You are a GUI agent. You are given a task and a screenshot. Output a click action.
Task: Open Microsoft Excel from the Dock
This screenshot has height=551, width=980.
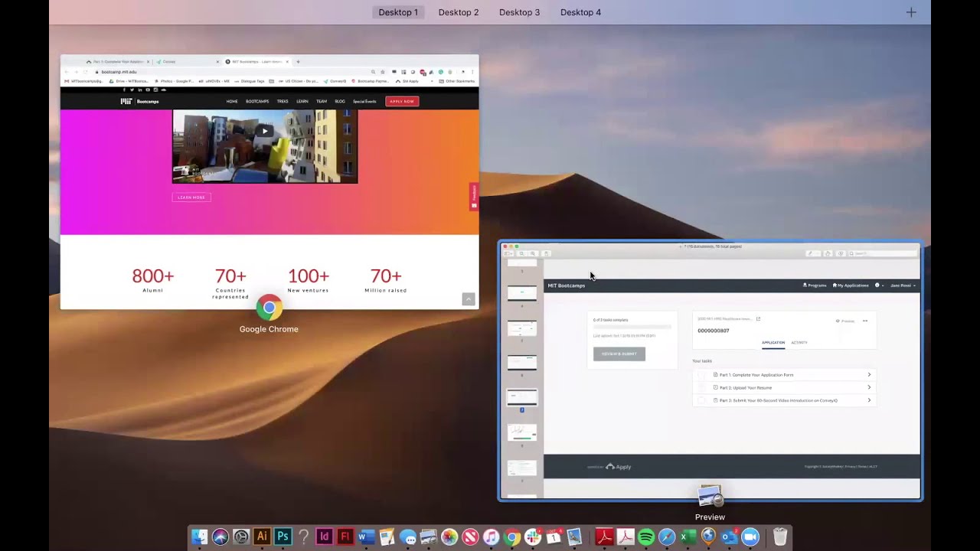(x=688, y=537)
